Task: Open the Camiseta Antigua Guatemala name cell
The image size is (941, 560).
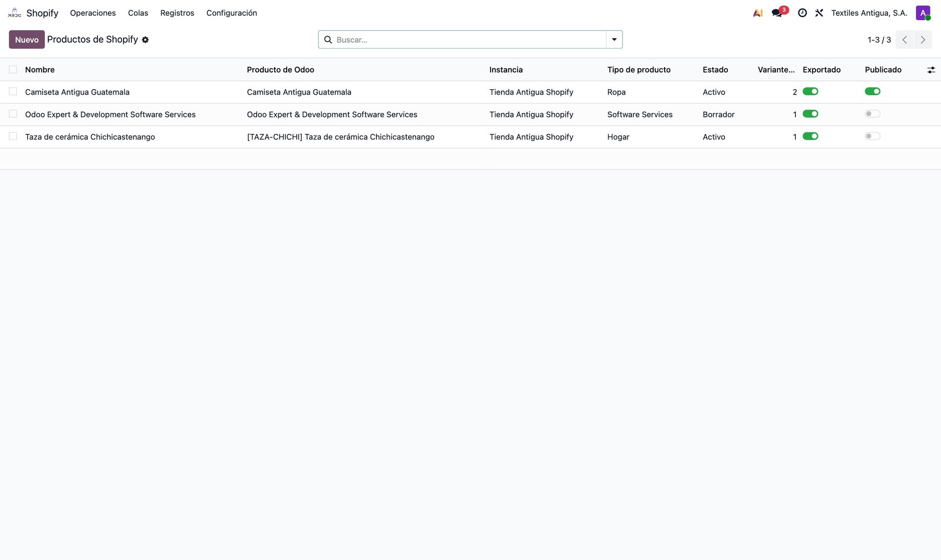Action: (77, 92)
